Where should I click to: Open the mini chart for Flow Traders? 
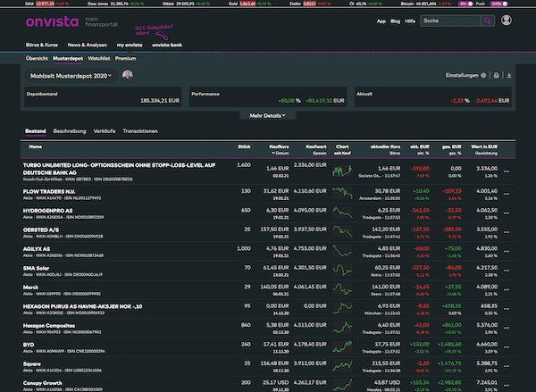(342, 193)
